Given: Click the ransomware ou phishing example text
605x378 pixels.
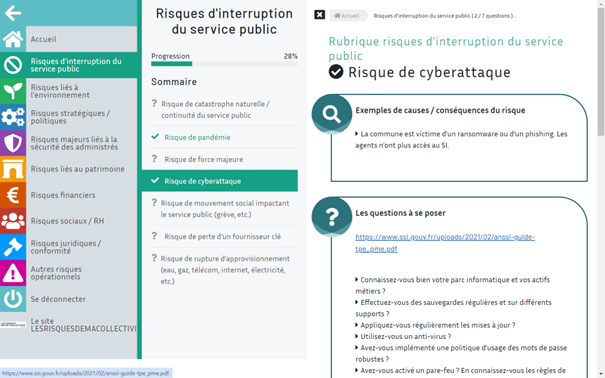Looking at the screenshot, I should [461, 140].
